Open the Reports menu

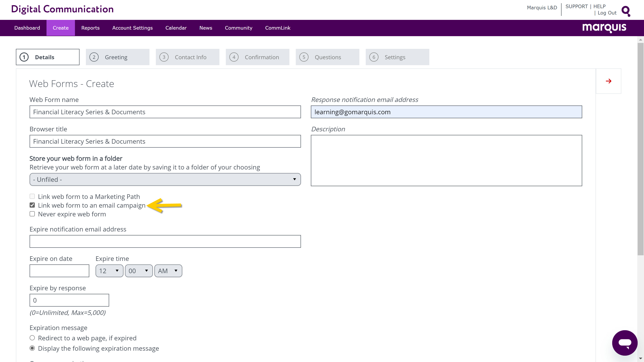[x=90, y=28]
